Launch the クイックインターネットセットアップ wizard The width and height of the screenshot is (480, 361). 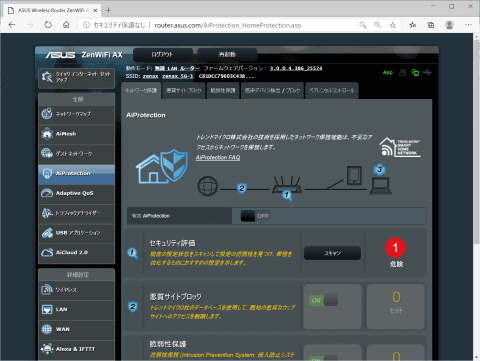[76, 78]
